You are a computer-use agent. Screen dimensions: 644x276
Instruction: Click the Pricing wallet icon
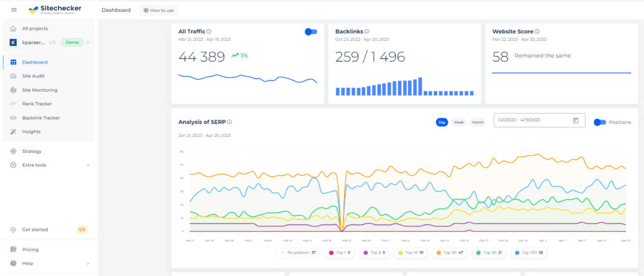(13, 250)
